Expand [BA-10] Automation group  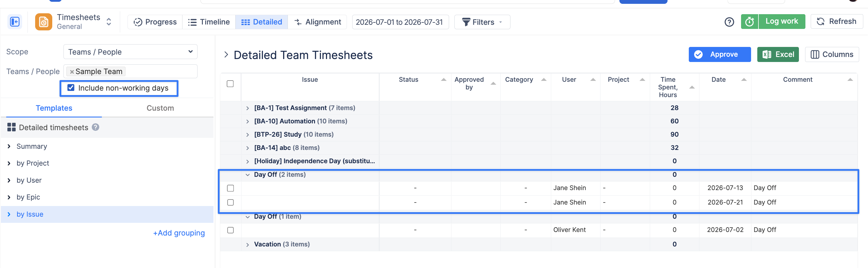click(x=248, y=121)
